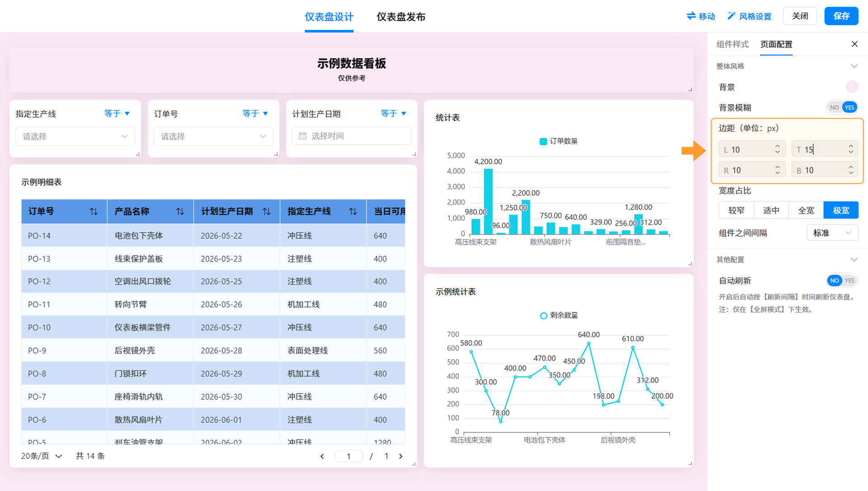The image size is (868, 491).
Task: Click the page number input box
Action: 349,456
